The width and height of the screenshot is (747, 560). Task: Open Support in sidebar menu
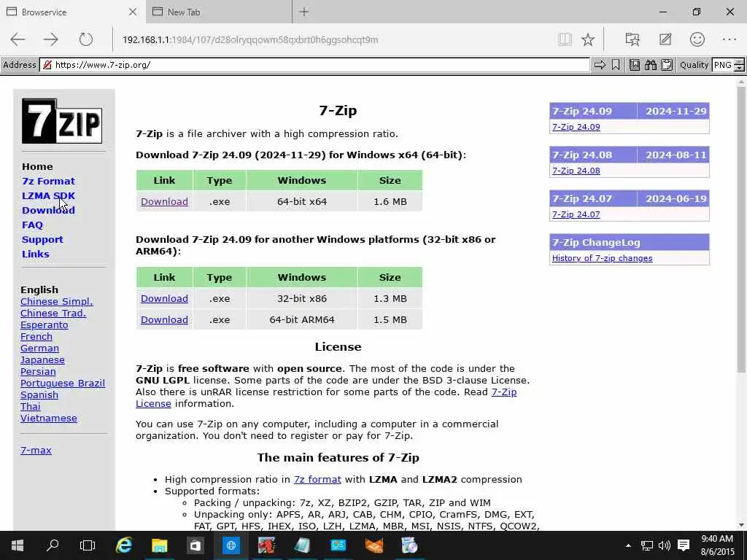42,239
